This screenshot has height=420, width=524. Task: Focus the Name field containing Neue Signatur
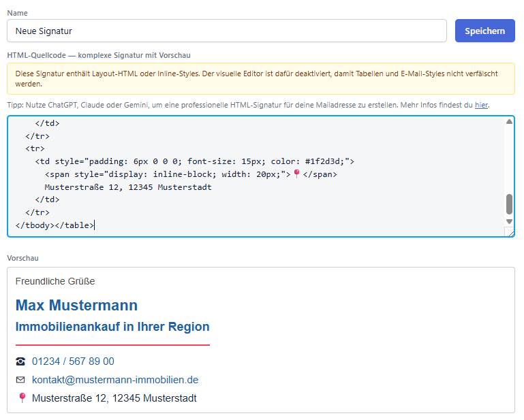point(226,31)
